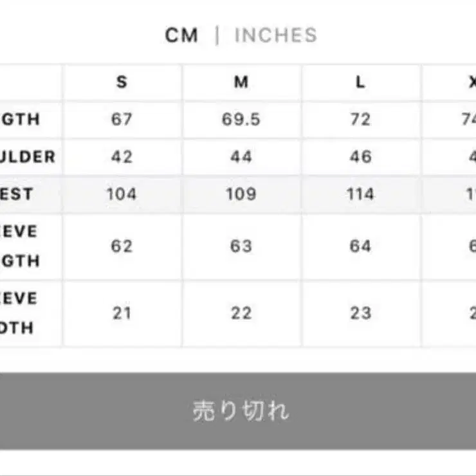The image size is (476, 476).
Task: Click the S length value 67
Action: (122, 120)
